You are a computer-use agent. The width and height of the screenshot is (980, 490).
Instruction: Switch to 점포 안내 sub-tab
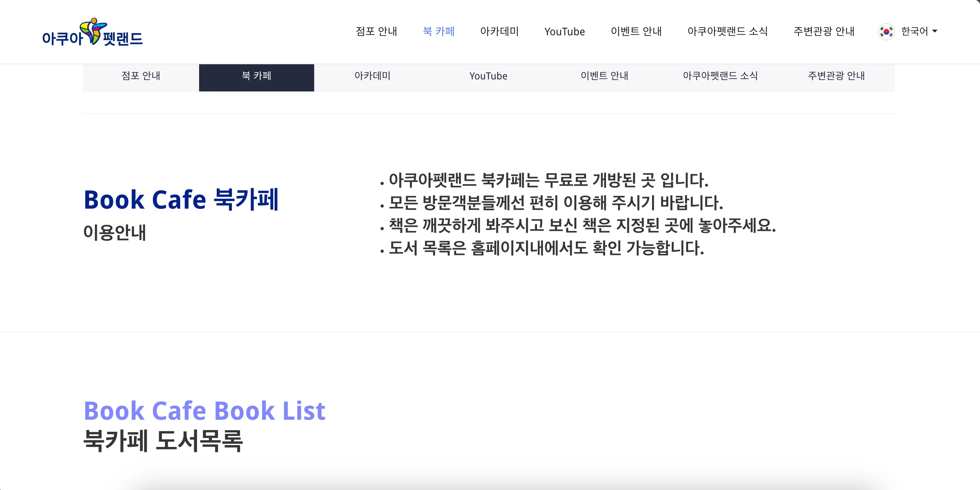(141, 78)
